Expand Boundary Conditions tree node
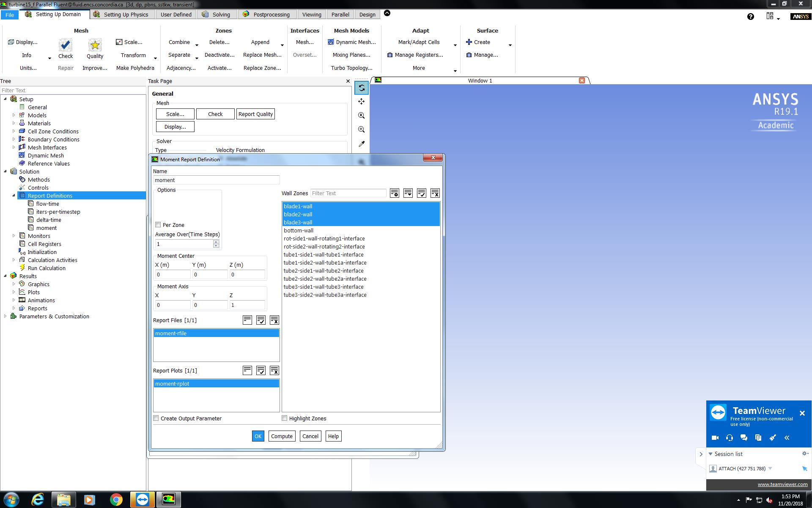This screenshot has width=812, height=508. point(14,139)
